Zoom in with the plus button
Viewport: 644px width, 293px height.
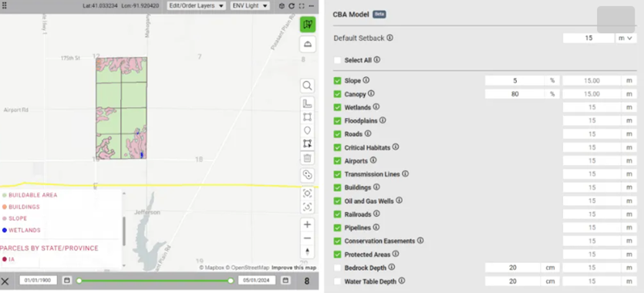click(307, 225)
